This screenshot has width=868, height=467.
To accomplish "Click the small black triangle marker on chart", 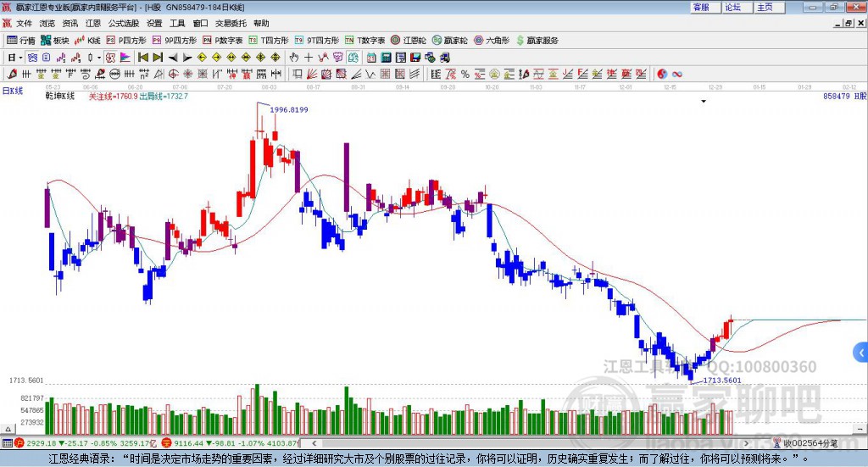I will pos(704,101).
